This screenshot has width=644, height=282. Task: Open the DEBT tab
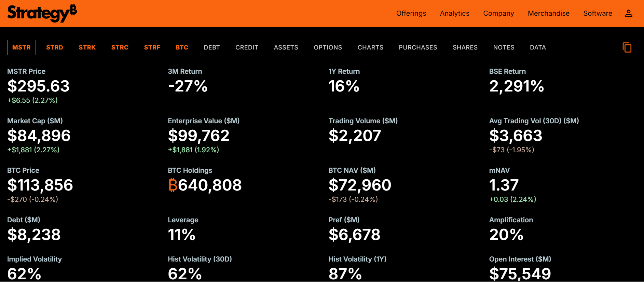(212, 47)
